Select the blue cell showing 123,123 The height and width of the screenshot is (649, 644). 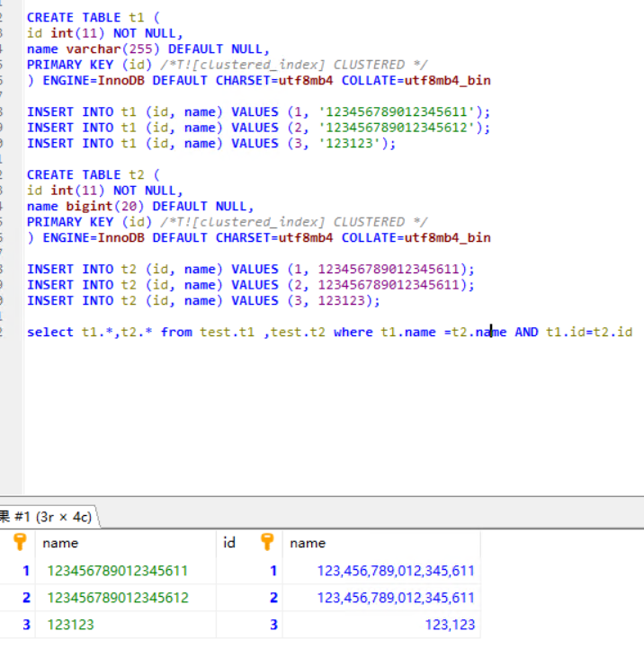point(450,625)
